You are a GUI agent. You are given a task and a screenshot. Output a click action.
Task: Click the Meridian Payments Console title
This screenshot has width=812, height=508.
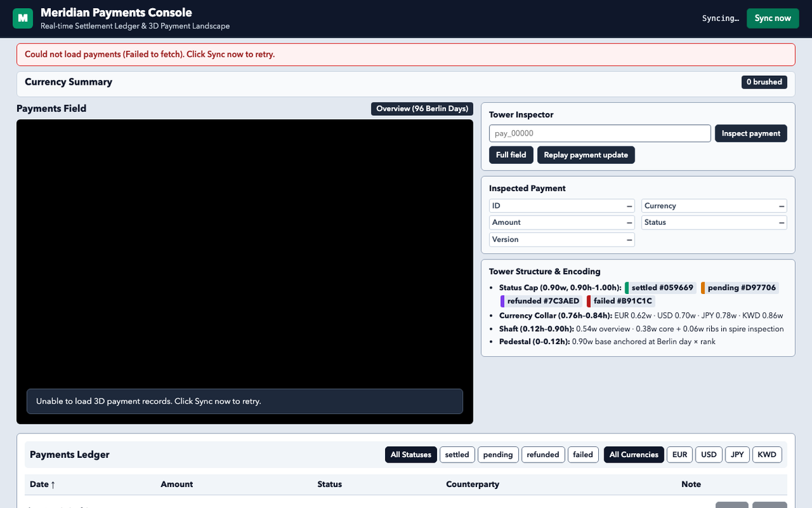(116, 13)
